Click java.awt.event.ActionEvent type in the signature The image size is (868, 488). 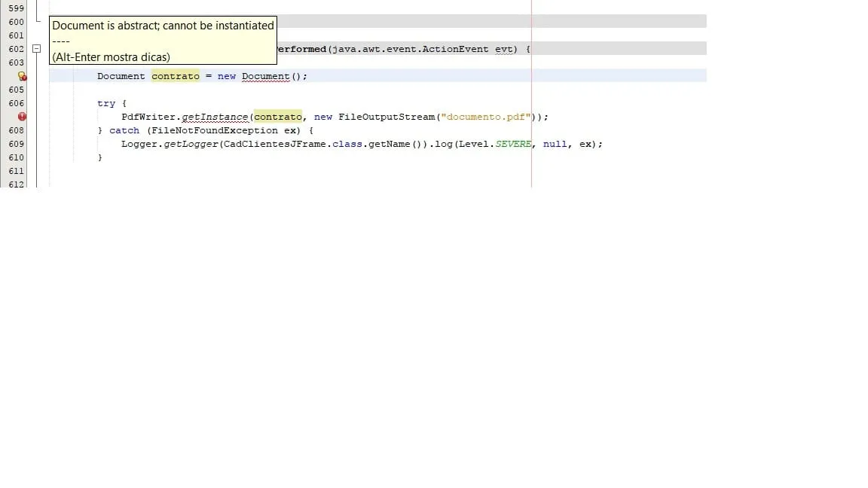point(410,49)
